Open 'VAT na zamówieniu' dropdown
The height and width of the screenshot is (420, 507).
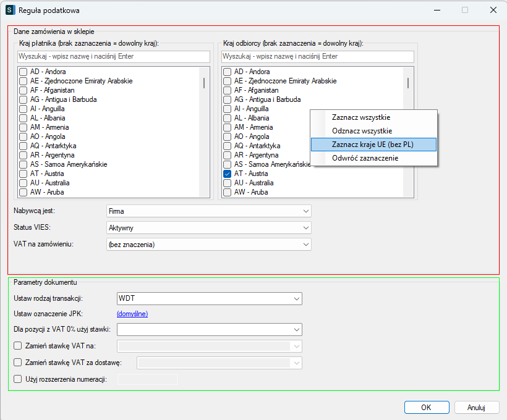208,245
